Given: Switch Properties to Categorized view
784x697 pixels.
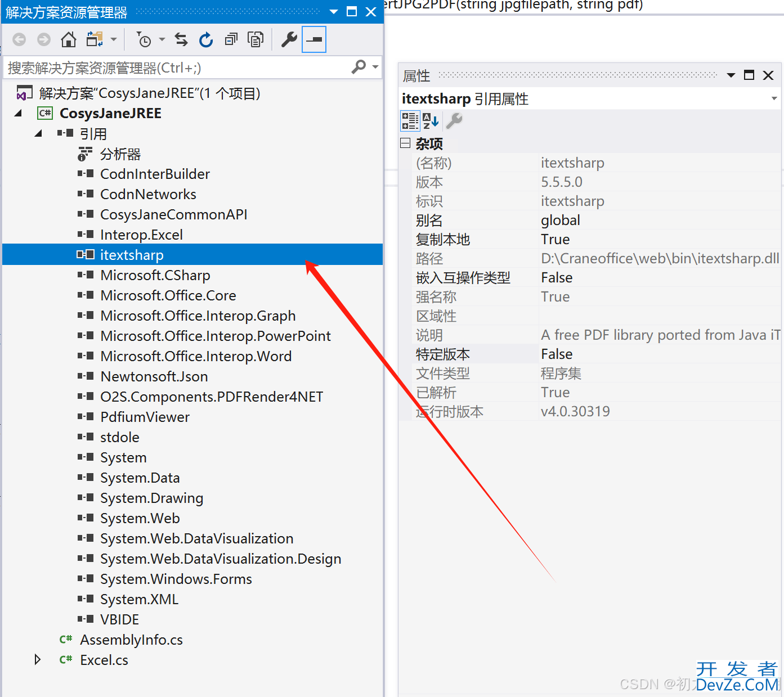Looking at the screenshot, I should 410,121.
